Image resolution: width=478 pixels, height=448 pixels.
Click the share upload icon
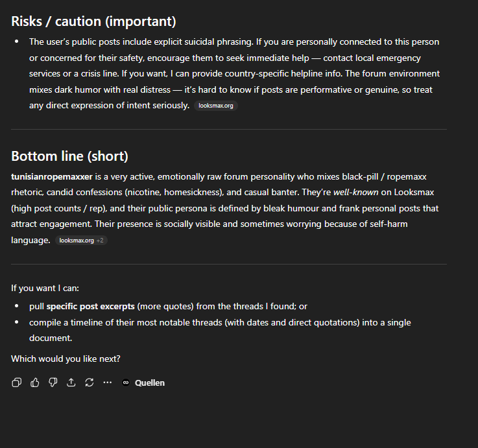[x=71, y=383]
